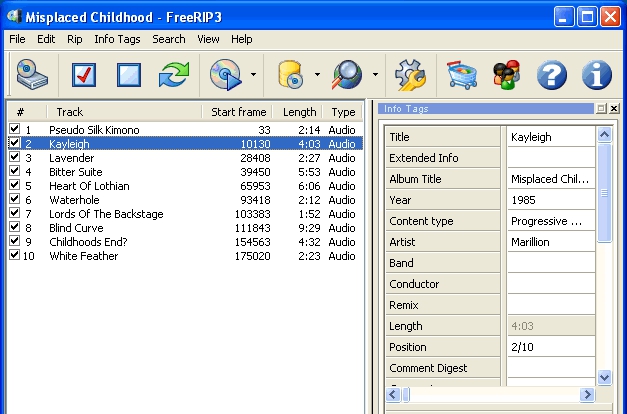This screenshot has width=627, height=414.
Task: Open the web search dropdown arrow
Action: (375, 74)
